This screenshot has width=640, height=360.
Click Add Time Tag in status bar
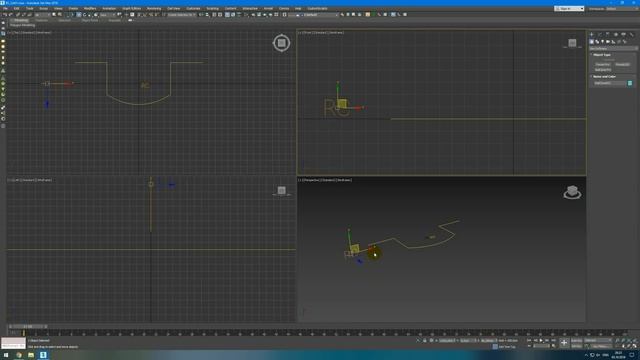tap(507, 347)
